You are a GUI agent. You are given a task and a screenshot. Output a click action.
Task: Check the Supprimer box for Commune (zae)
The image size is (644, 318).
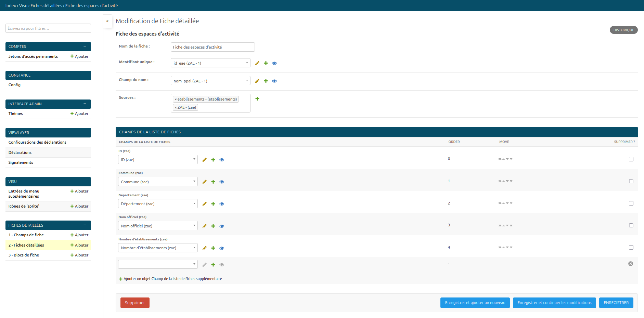[631, 181]
